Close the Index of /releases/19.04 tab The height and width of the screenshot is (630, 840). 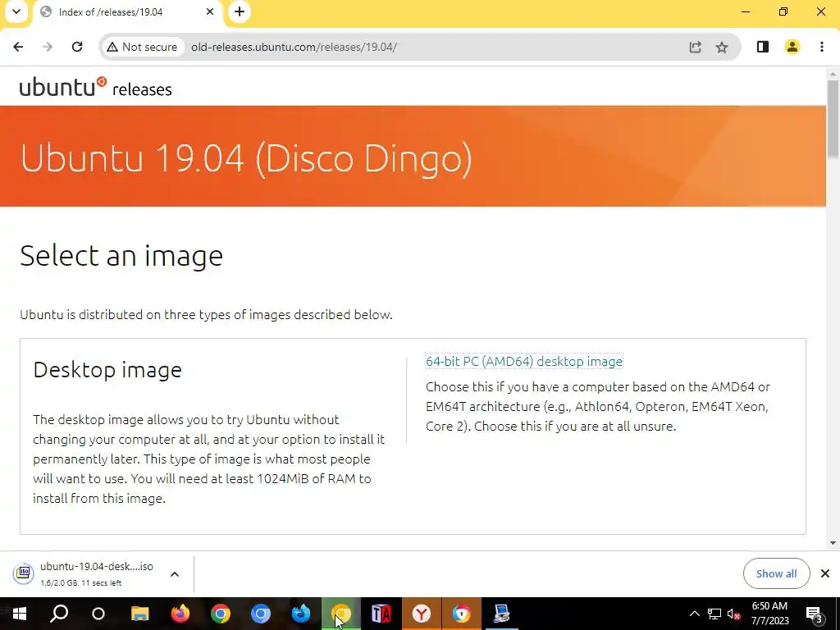pos(210,11)
